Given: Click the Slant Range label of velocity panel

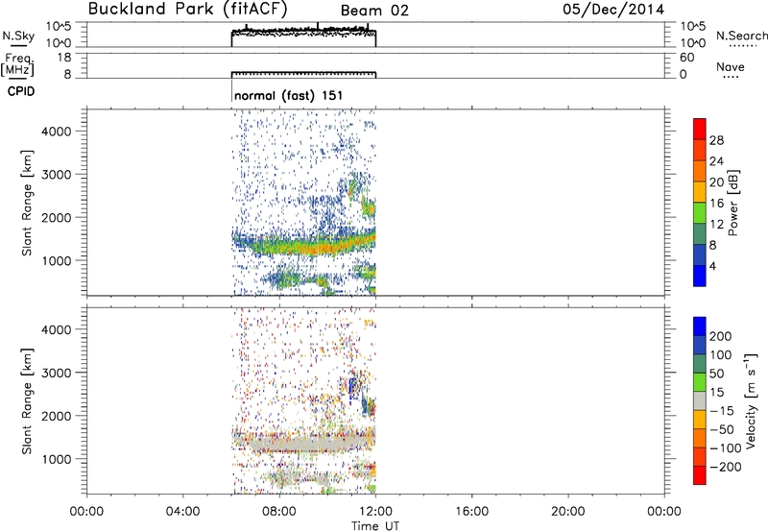Looking at the screenshot, I should [x=27, y=401].
